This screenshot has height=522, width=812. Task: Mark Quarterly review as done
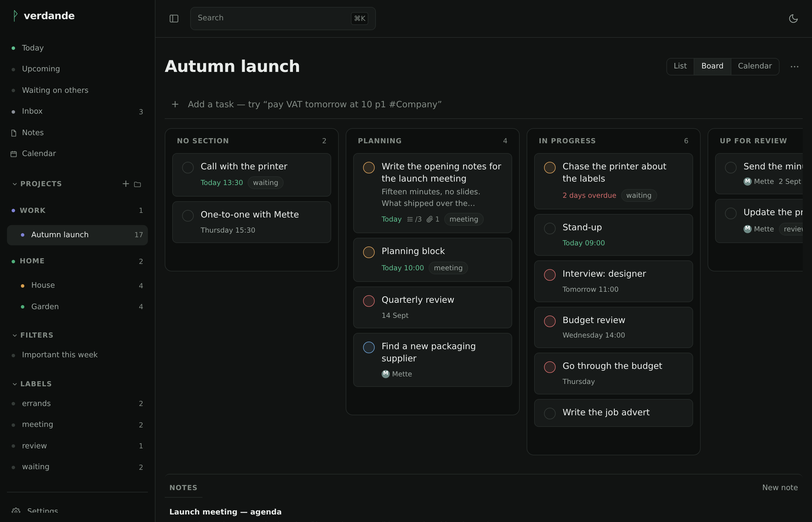(369, 301)
